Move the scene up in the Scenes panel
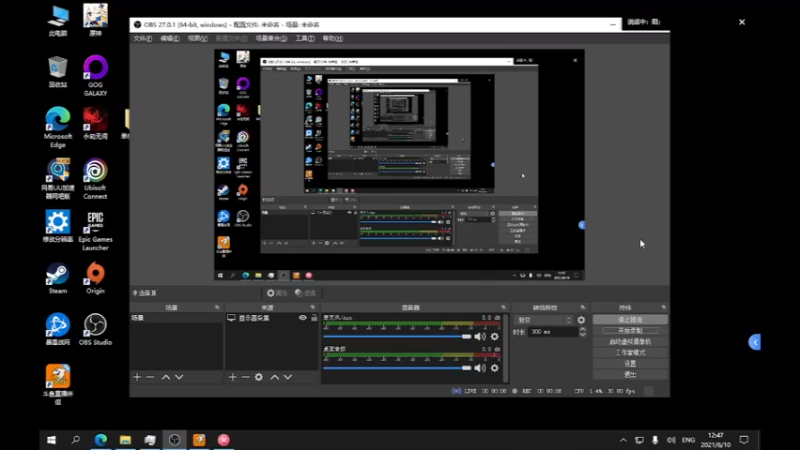 [x=166, y=377]
